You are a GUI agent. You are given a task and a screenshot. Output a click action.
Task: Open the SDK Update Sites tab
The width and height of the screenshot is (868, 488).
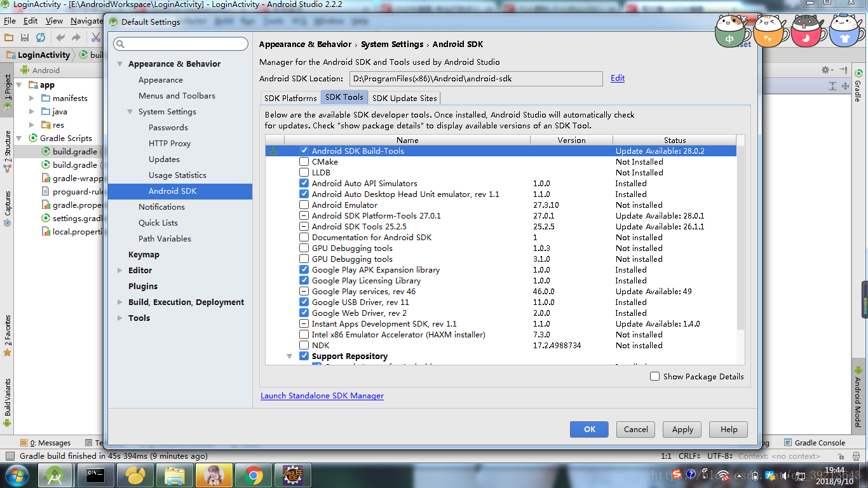pos(404,98)
